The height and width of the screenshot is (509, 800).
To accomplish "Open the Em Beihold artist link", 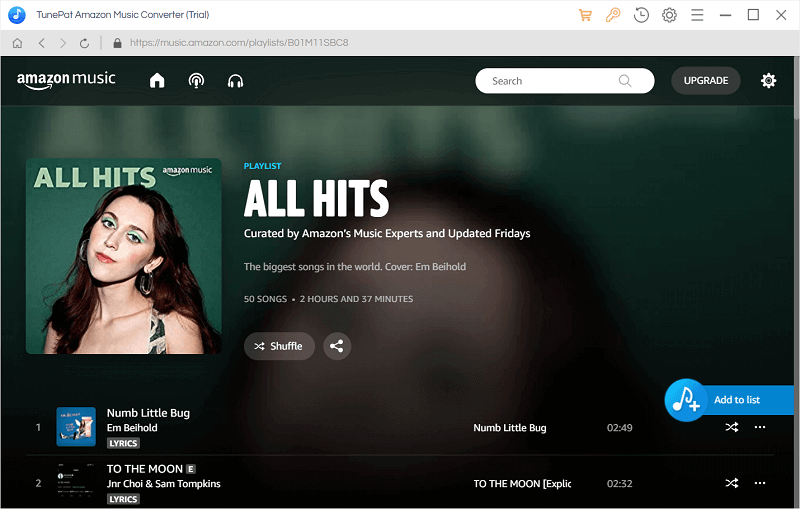I will [x=132, y=428].
